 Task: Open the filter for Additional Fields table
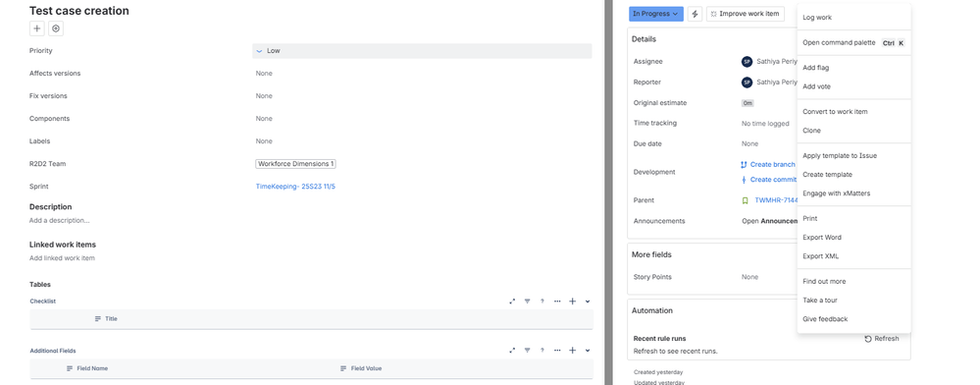(x=527, y=351)
